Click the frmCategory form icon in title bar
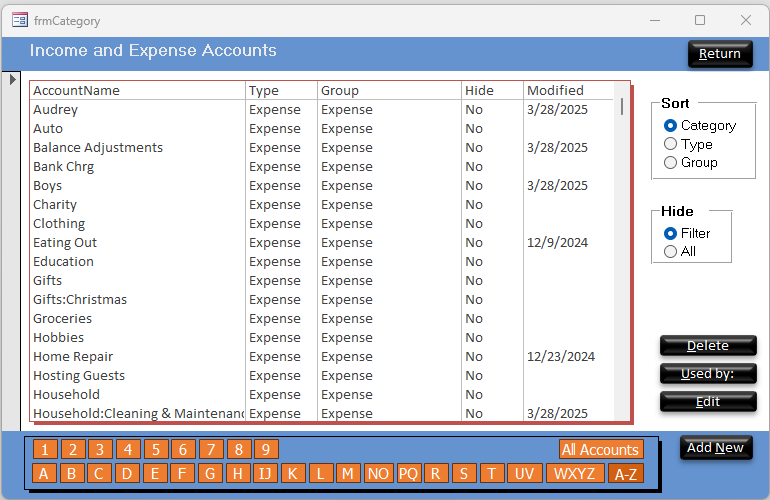 pyautogui.click(x=20, y=20)
